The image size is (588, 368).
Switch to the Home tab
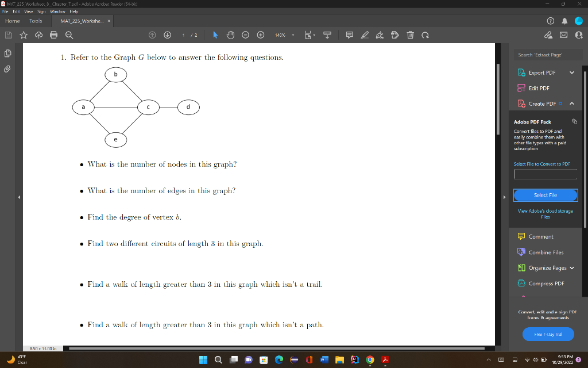13,21
